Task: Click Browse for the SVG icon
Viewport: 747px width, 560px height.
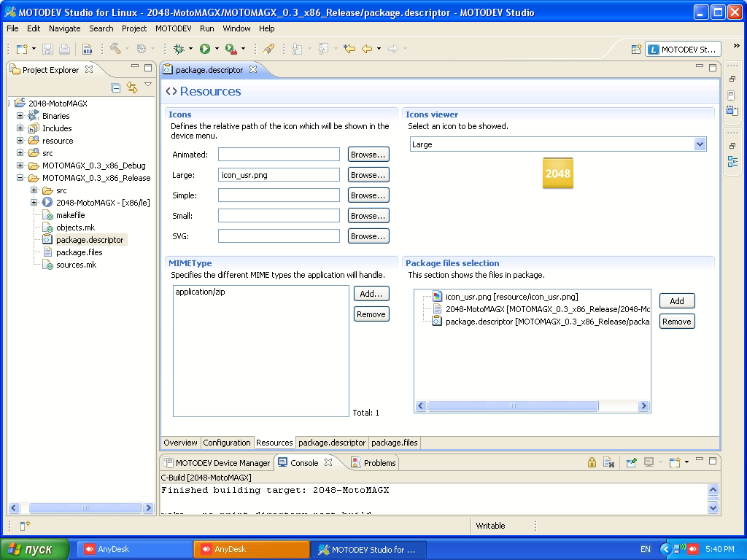Action: 368,236
